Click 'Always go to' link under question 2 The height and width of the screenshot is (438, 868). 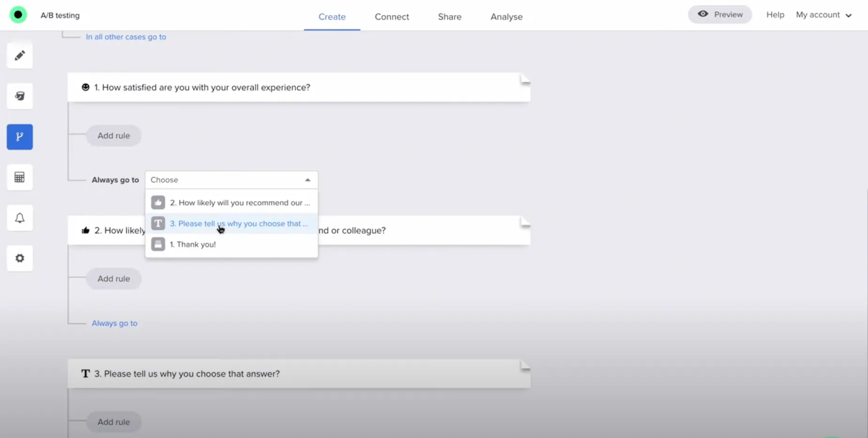(115, 323)
